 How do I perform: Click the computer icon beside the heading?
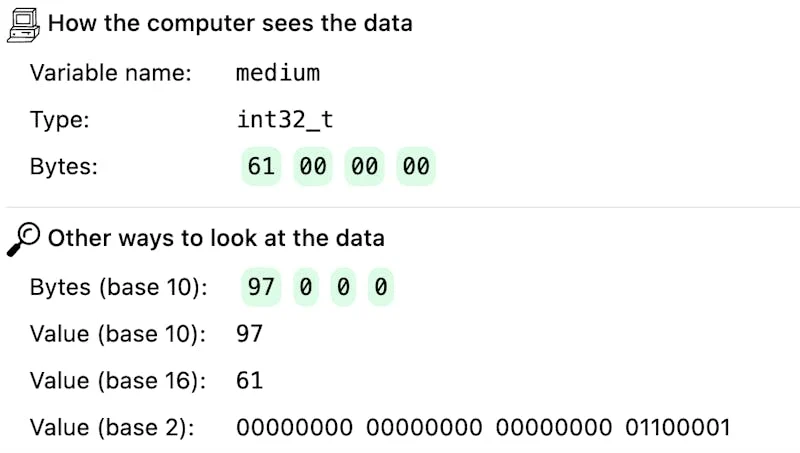[23, 25]
